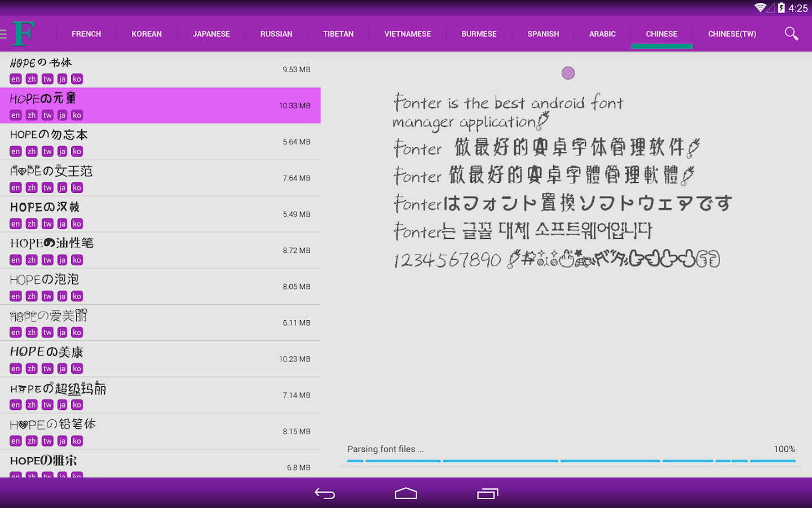Open the 7.14 MB HOPE font

pos(160,395)
